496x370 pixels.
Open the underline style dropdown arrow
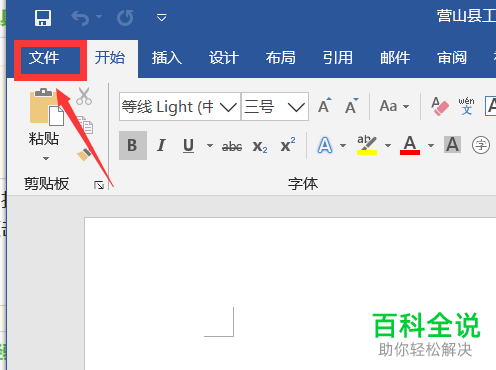click(x=210, y=145)
